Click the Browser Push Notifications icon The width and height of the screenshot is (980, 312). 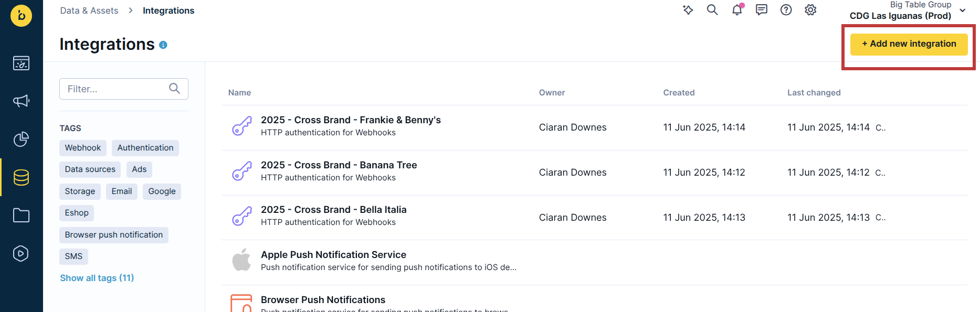(x=241, y=303)
